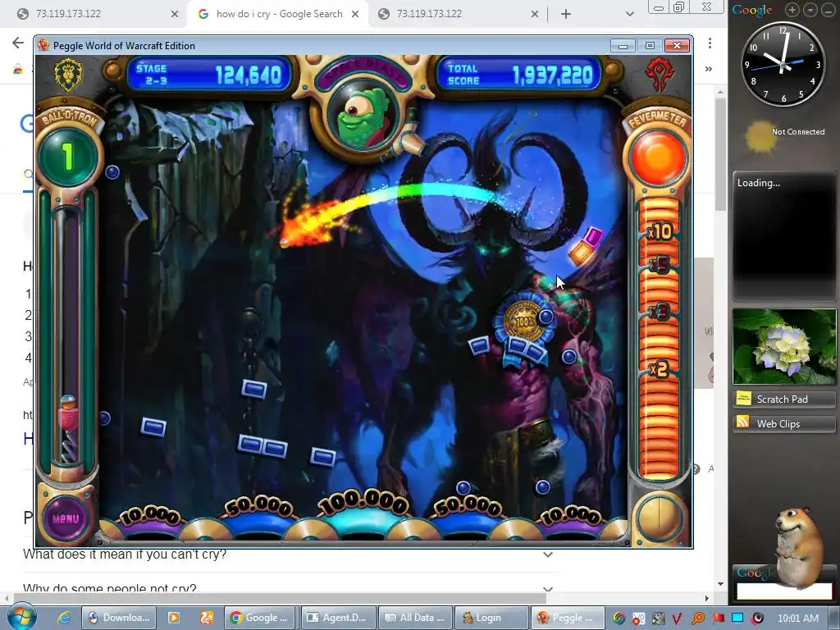Click the ball launcher cannon nozzle
Viewport: 840px width, 630px height.
click(411, 144)
